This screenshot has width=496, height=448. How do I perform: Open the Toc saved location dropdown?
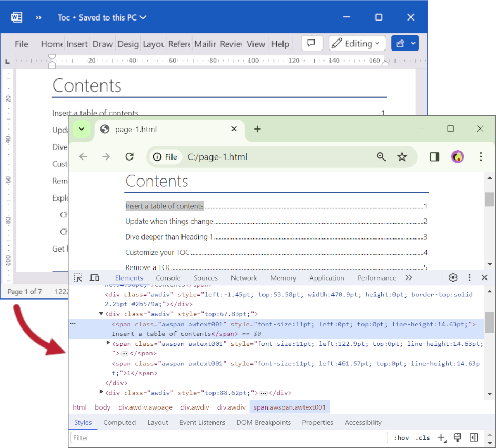tap(143, 17)
